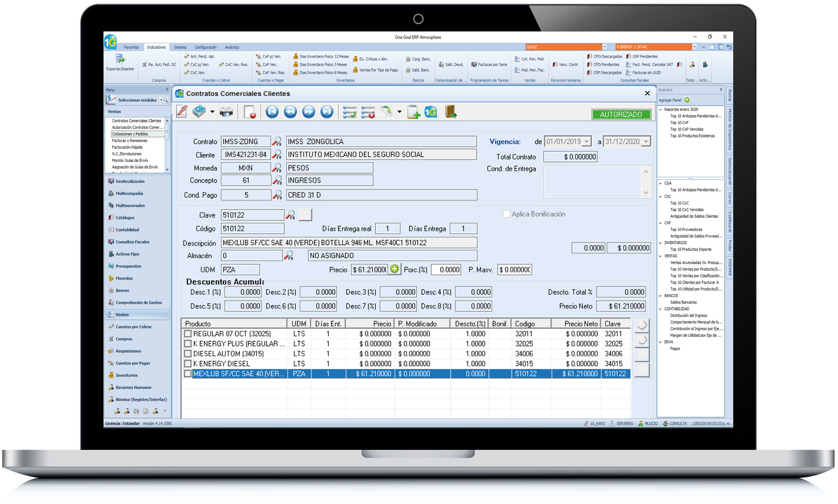Image resolution: width=838 pixels, height=504 pixels.
Task: Open the KANZ company dropdown
Action: [x=605, y=47]
